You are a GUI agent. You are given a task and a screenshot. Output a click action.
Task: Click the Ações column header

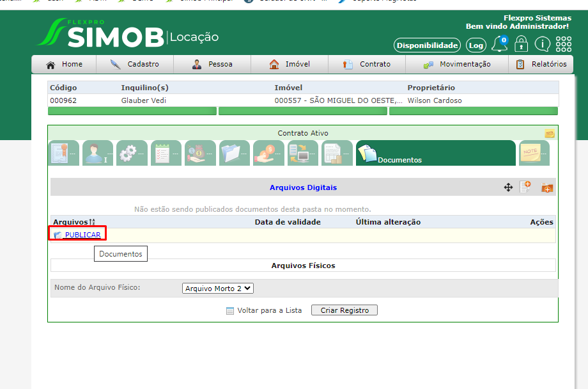pos(542,222)
